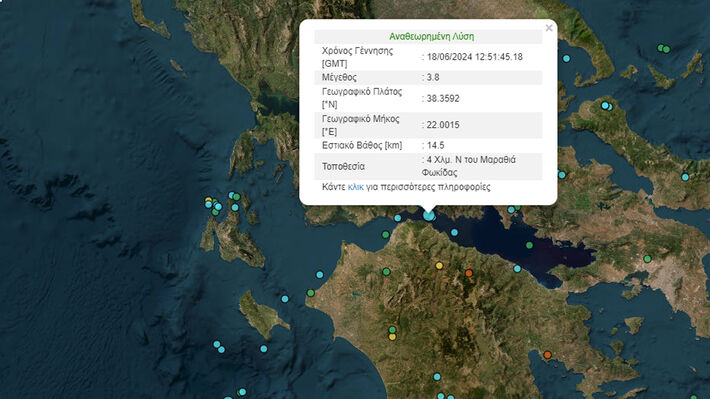Viewport: 710px width, 399px height.
Task: Close the earthquake info popup
Action: (549, 28)
